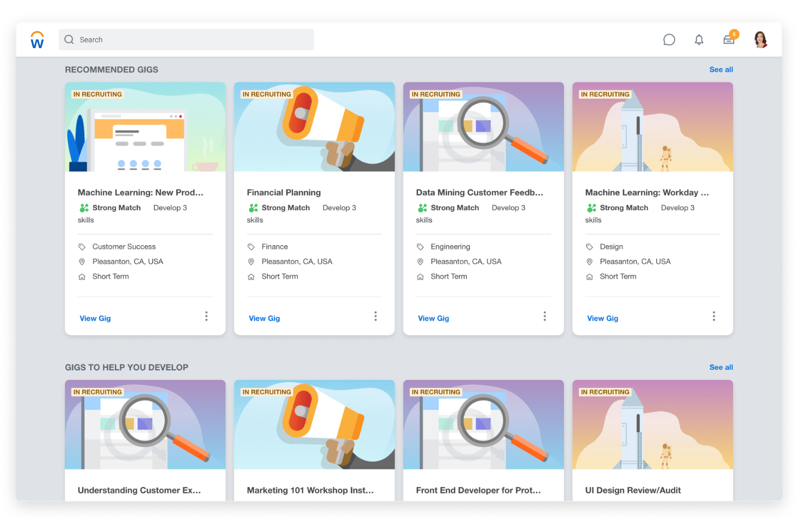Open more options on Financial Planning card
Screen dimensions: 798x532
coord(376,316)
